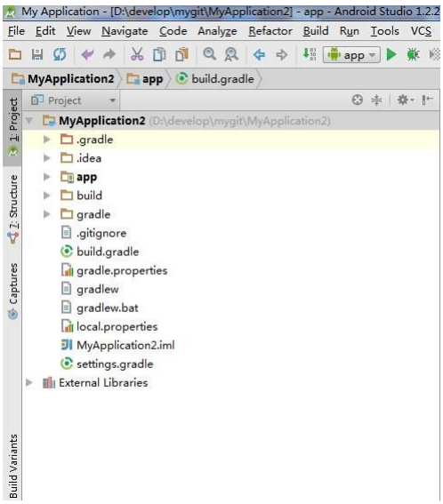Click the Find magnifier icon
443x504 pixels.
pyautogui.click(x=209, y=54)
